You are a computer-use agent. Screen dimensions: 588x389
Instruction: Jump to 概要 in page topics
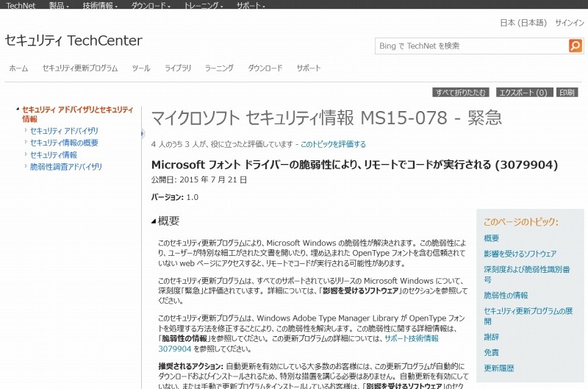(491, 238)
